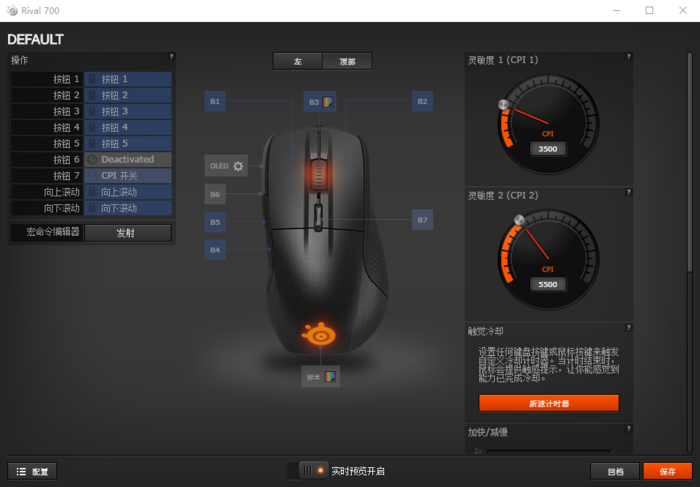Viewport: 700px width, 487px height.
Task: Click the 回档 revert button
Action: [x=615, y=471]
